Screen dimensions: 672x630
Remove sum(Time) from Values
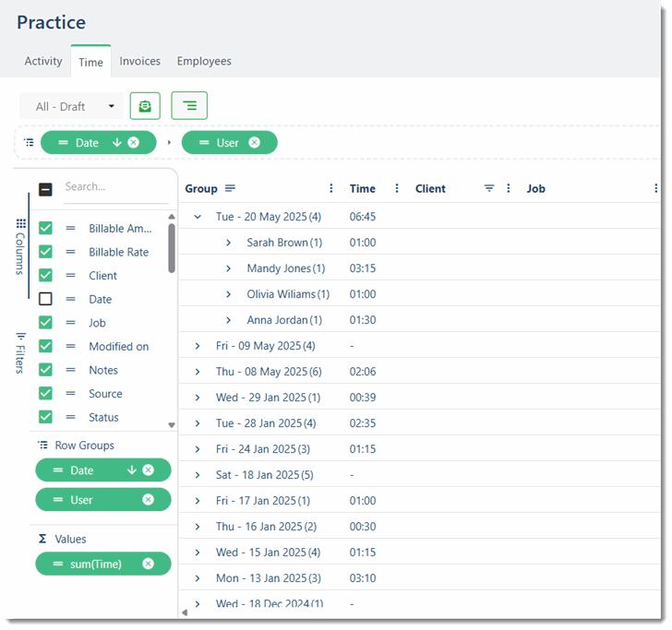pyautogui.click(x=149, y=564)
